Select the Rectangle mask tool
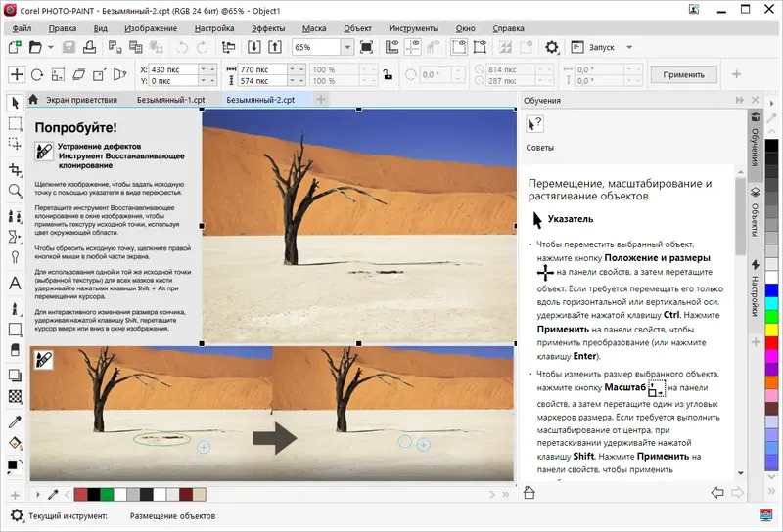Image resolution: width=783 pixels, height=532 pixels. 15,123
